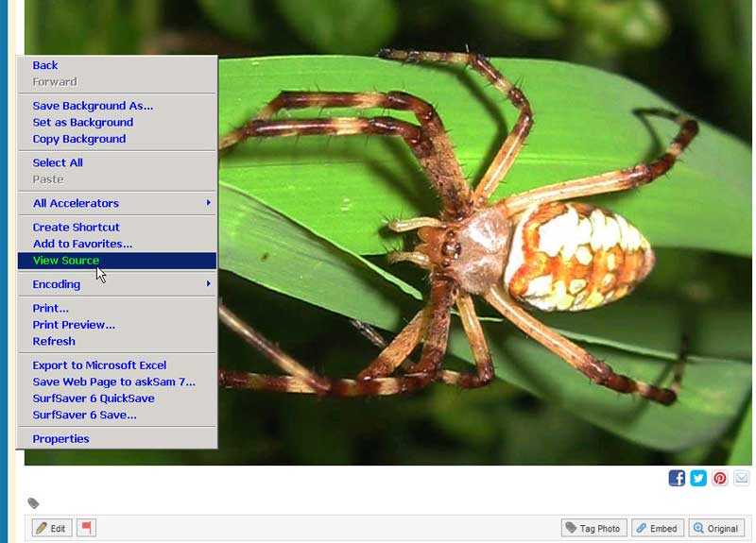Click the Embed link button
The height and width of the screenshot is (543, 756).
pyautogui.click(x=656, y=528)
